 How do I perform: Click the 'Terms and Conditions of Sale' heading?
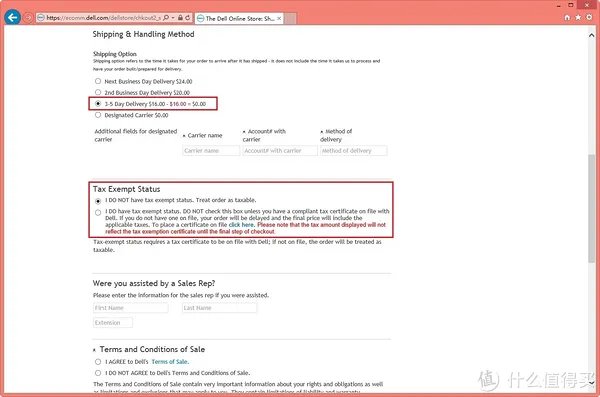pyautogui.click(x=152, y=349)
